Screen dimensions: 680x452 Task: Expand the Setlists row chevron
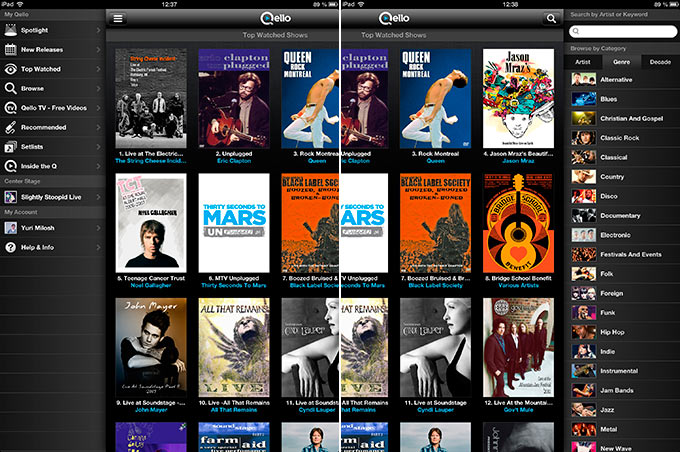click(x=98, y=147)
